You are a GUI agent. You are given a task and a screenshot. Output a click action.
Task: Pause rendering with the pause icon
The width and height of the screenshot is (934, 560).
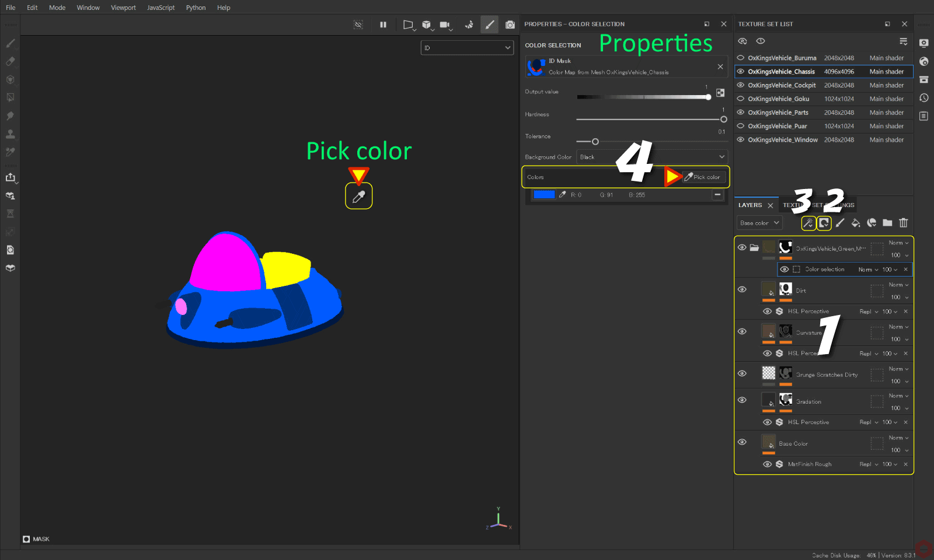click(383, 24)
